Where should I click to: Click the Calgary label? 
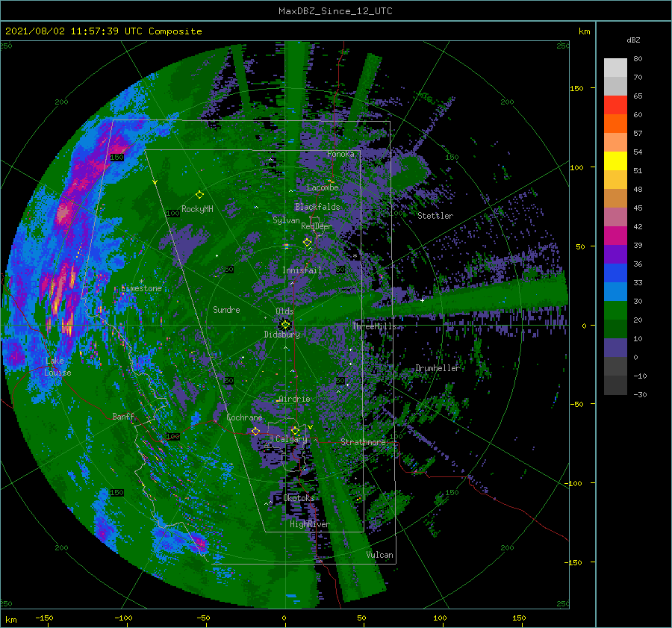(291, 439)
